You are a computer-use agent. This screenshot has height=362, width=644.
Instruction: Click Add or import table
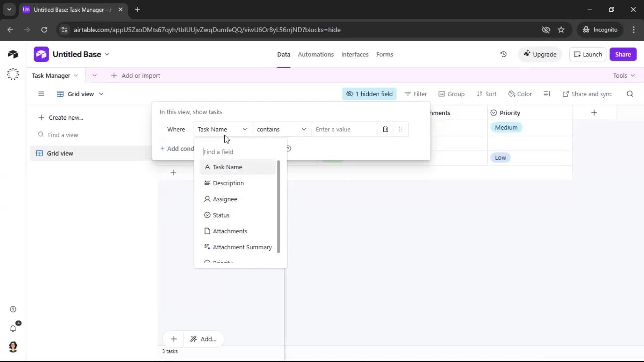point(136,76)
